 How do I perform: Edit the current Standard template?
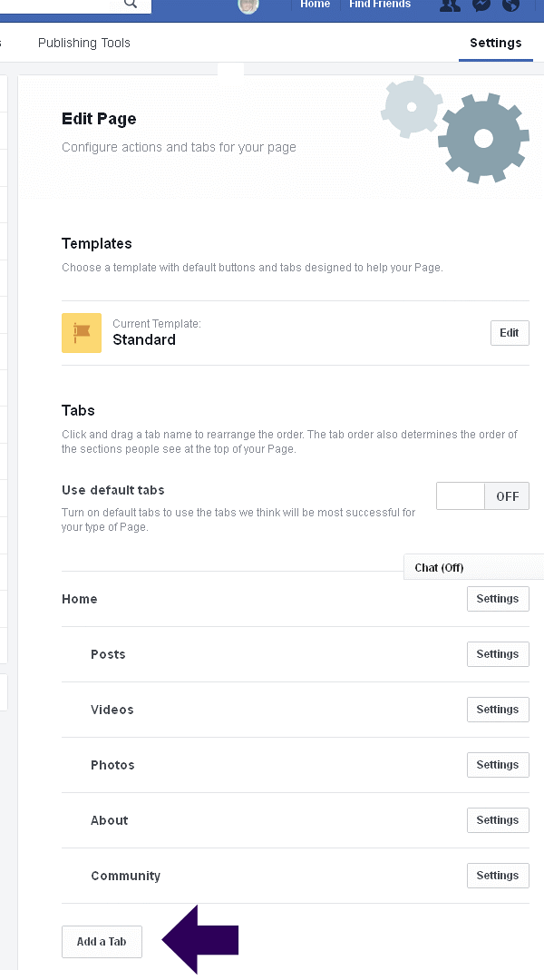point(510,333)
